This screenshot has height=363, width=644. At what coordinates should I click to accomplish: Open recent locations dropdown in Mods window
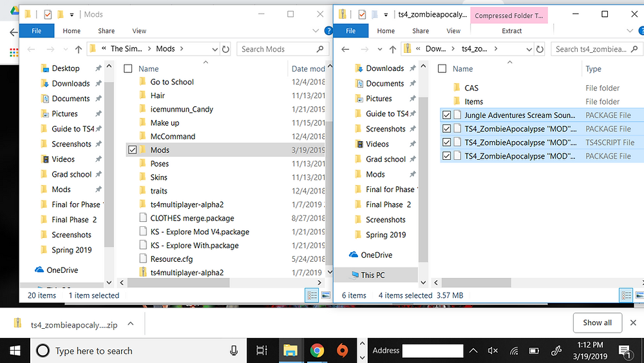tap(65, 50)
